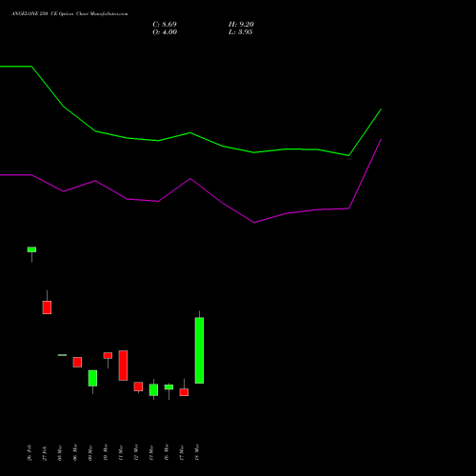The image size is (476, 476).
Task: Click the 26 Feb date label
Action: tap(30, 452)
